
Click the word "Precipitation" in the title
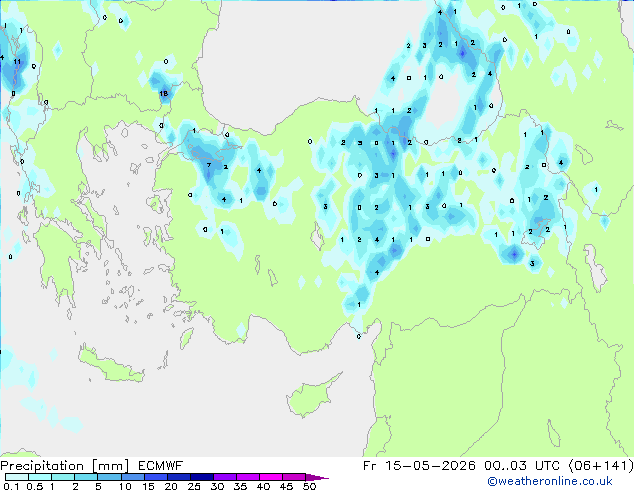coord(42,466)
